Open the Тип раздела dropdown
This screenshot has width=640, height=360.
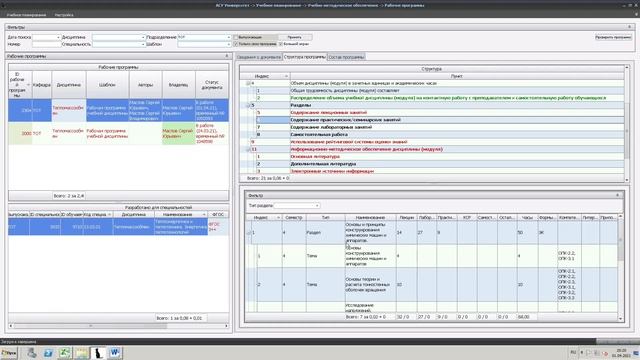pos(317,206)
